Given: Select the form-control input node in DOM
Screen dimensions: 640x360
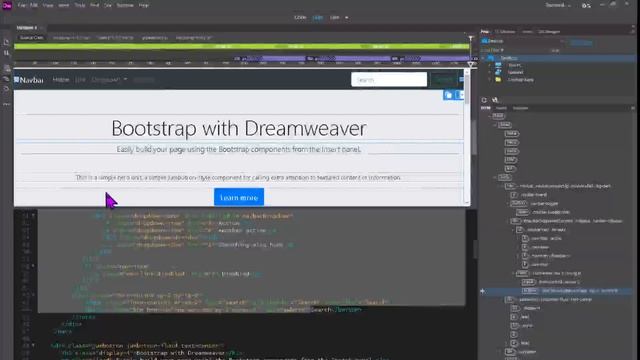Looking at the screenshot, I should [551, 282].
